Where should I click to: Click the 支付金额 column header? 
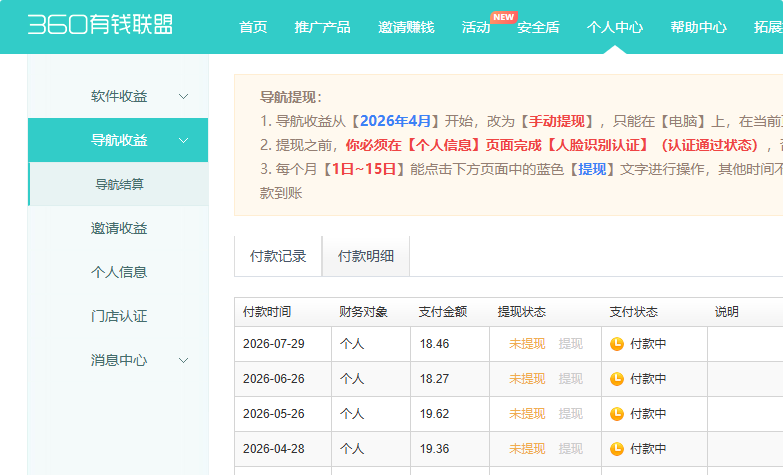[x=443, y=312]
